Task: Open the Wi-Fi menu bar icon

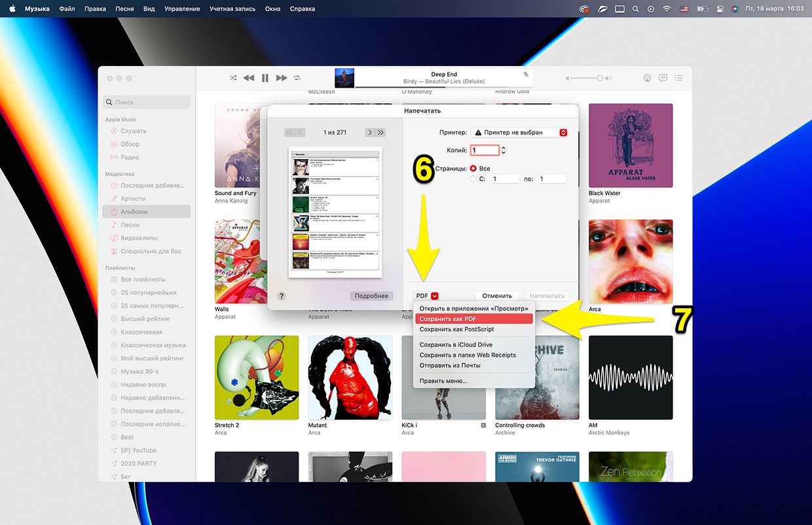Action: [667, 9]
